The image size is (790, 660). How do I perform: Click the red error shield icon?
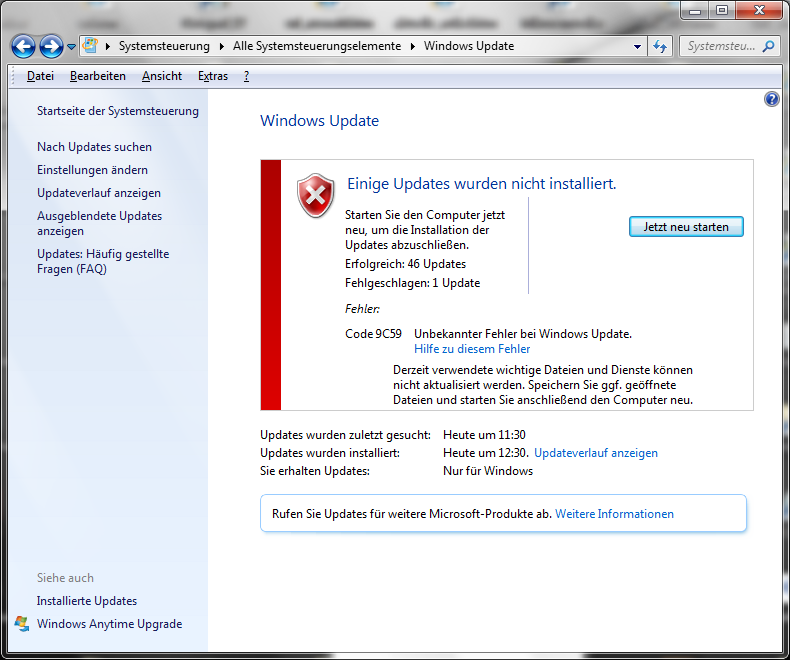click(x=315, y=195)
